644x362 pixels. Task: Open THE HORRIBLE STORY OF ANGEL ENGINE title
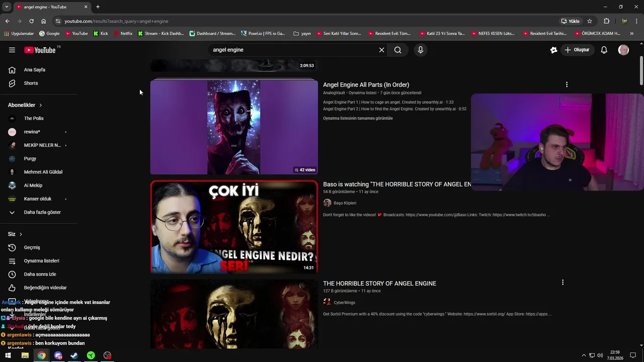tap(379, 284)
